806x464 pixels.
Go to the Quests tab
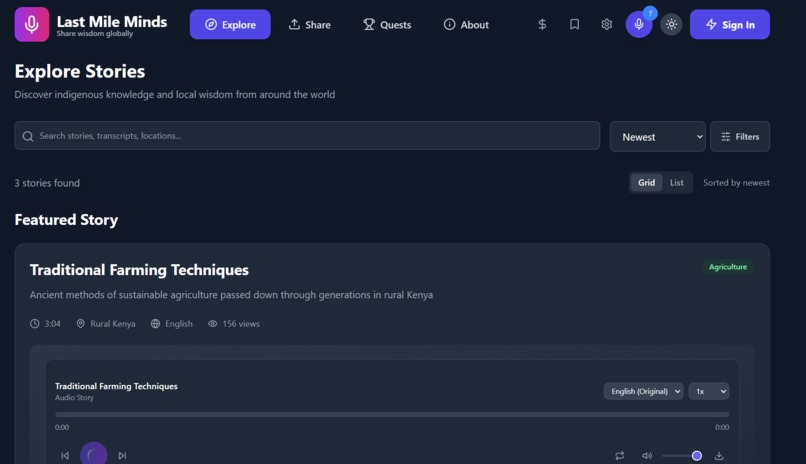point(387,24)
